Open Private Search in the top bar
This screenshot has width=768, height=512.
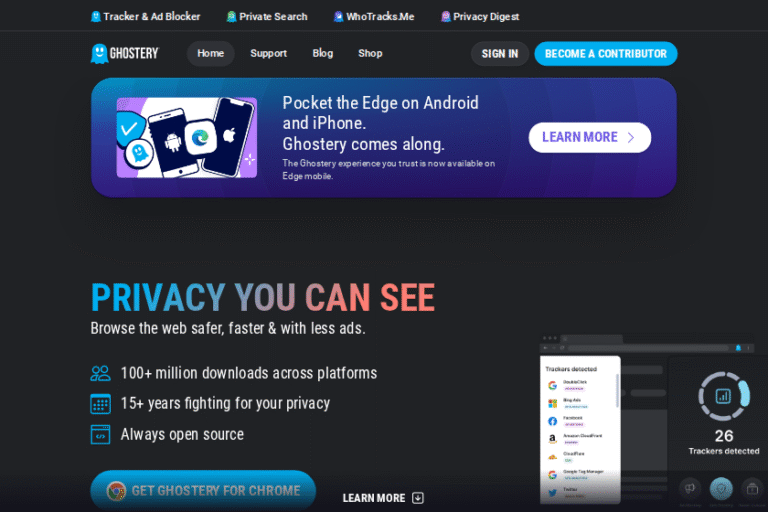267,17
